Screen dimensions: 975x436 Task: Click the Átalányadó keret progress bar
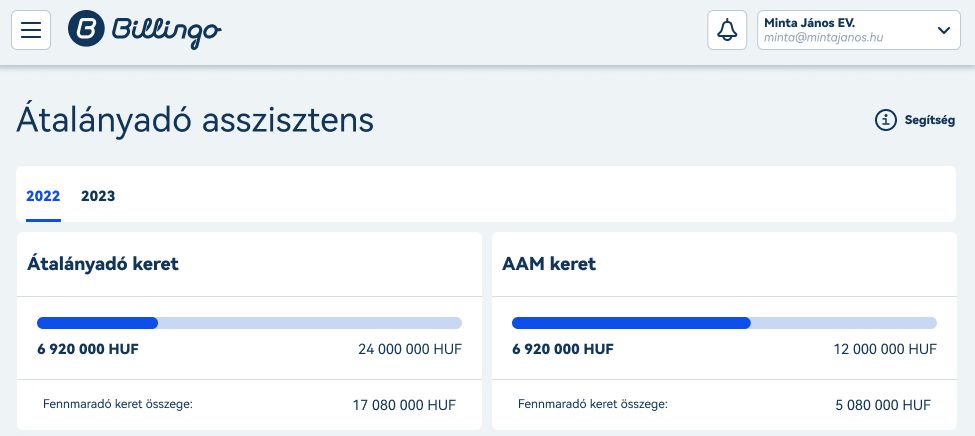[249, 323]
